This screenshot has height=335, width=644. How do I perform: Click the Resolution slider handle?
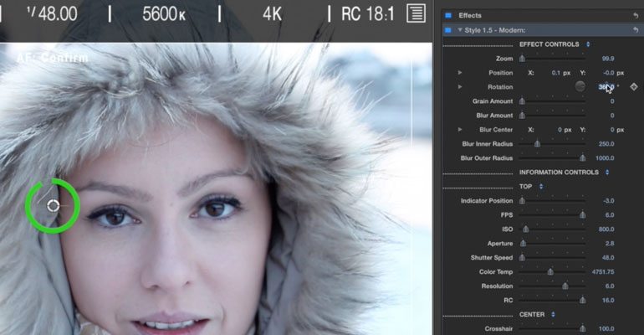(565, 286)
